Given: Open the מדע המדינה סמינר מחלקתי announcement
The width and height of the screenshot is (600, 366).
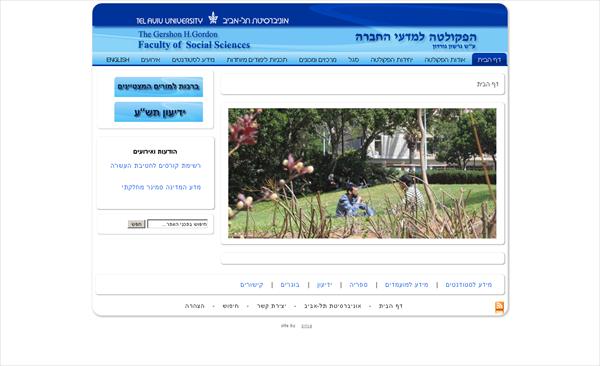Looking at the screenshot, I should point(161,187).
